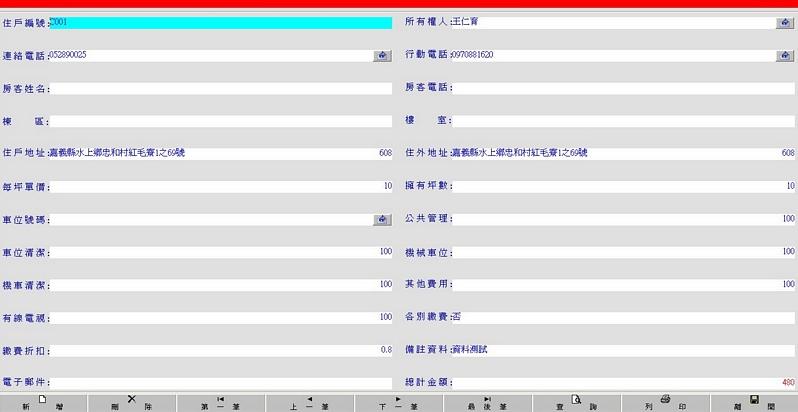Viewport: 798px width, 412px height.
Task: Open lookup button beside 車位號碼 field
Action: pos(382,219)
